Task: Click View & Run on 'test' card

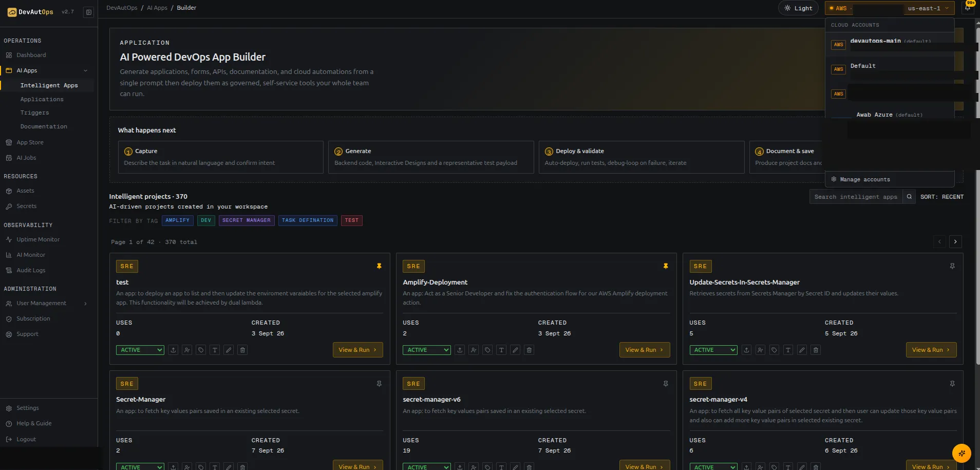Action: point(357,350)
